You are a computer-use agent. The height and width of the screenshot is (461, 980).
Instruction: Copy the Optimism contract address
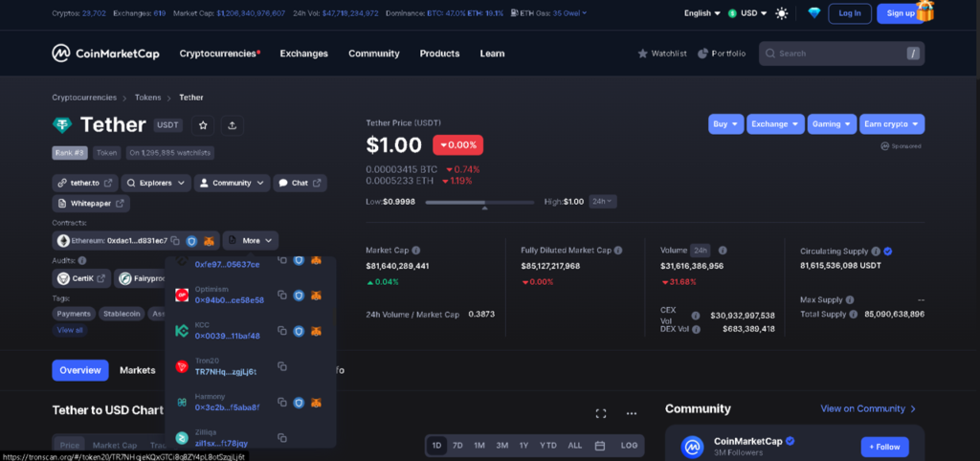point(282,295)
